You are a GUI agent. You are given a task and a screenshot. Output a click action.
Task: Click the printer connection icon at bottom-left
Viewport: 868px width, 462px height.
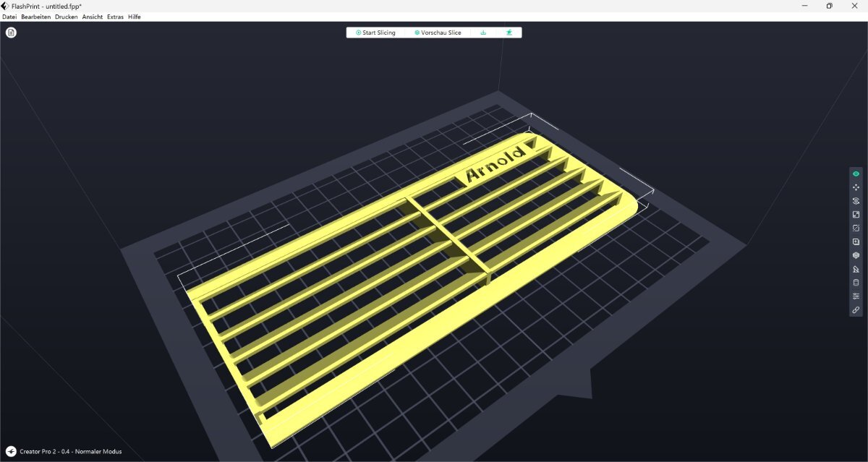[11, 451]
